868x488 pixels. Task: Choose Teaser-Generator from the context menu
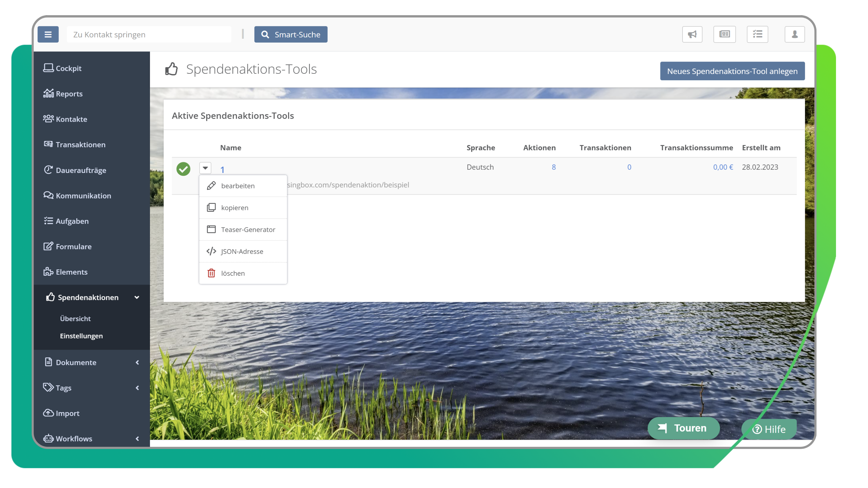coord(248,229)
